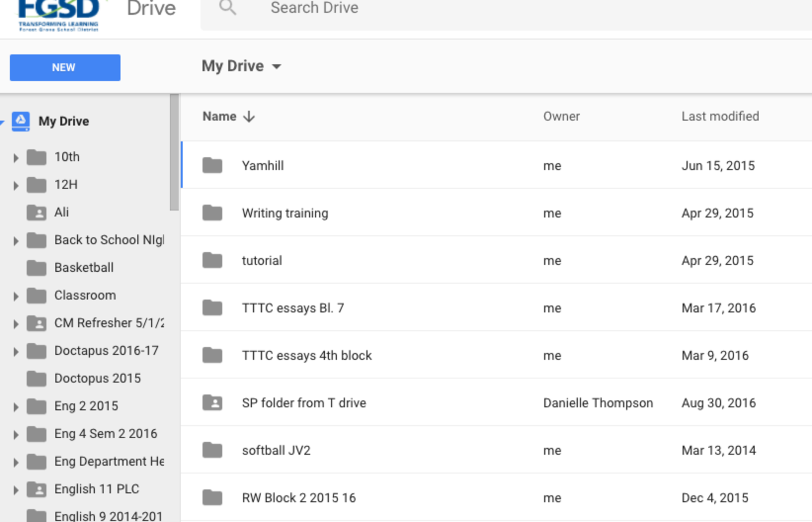Click the My Drive icon in sidebar
The image size is (812, 522).
point(21,121)
